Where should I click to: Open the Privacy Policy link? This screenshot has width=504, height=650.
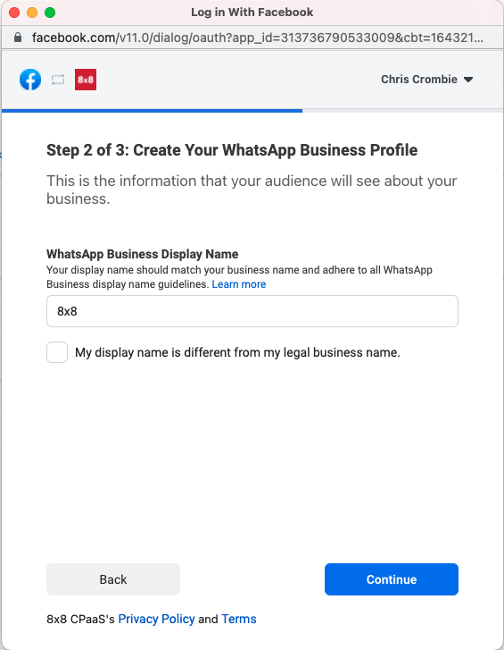click(156, 619)
